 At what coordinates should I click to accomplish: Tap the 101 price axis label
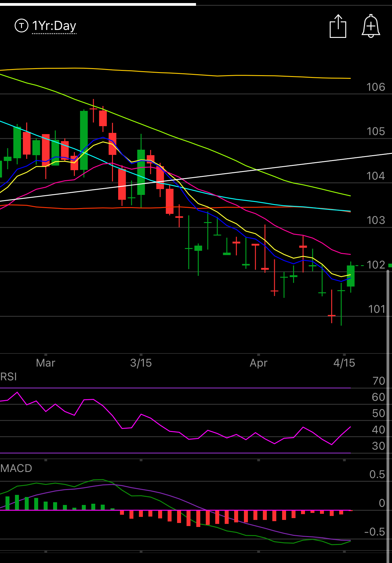point(377,309)
